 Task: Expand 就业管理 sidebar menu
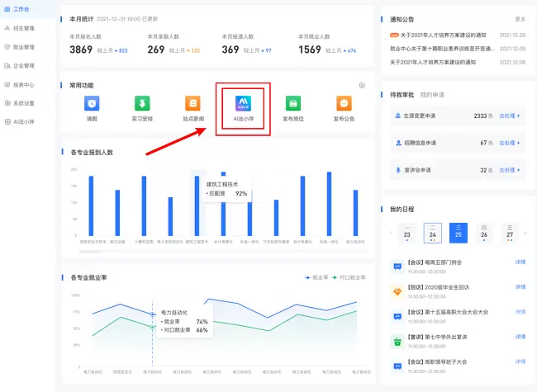pyautogui.click(x=23, y=46)
